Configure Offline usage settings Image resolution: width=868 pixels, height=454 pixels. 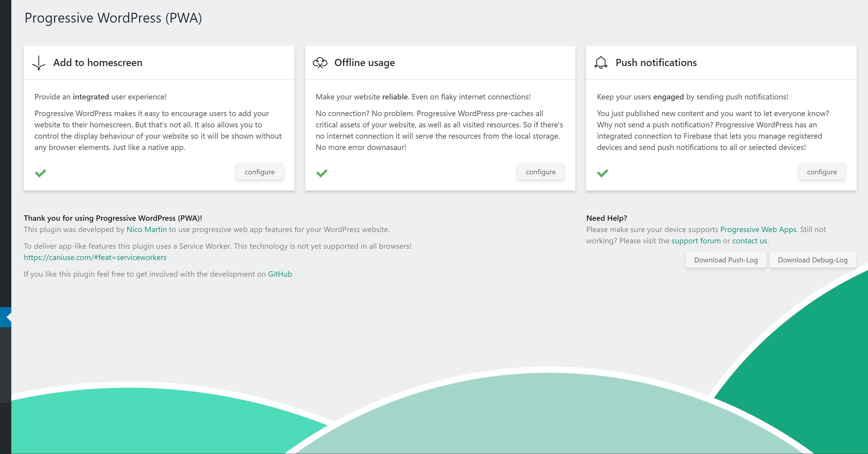point(540,172)
